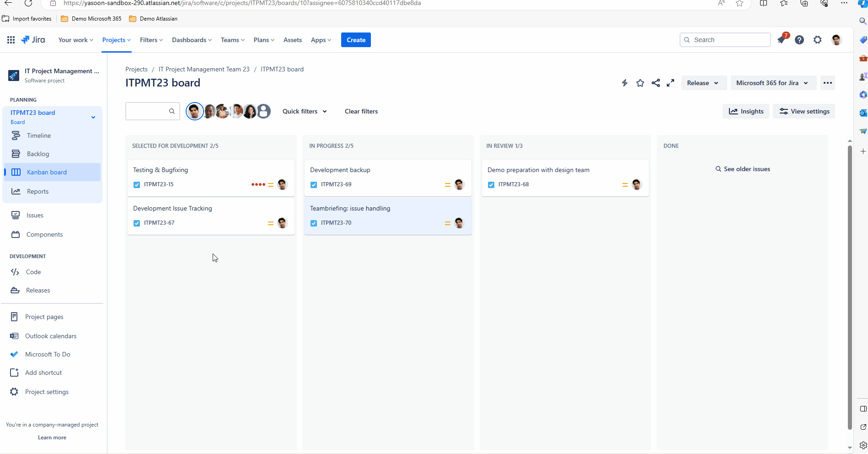Click See older issues in Done column
The width and height of the screenshot is (868, 454).
(746, 169)
